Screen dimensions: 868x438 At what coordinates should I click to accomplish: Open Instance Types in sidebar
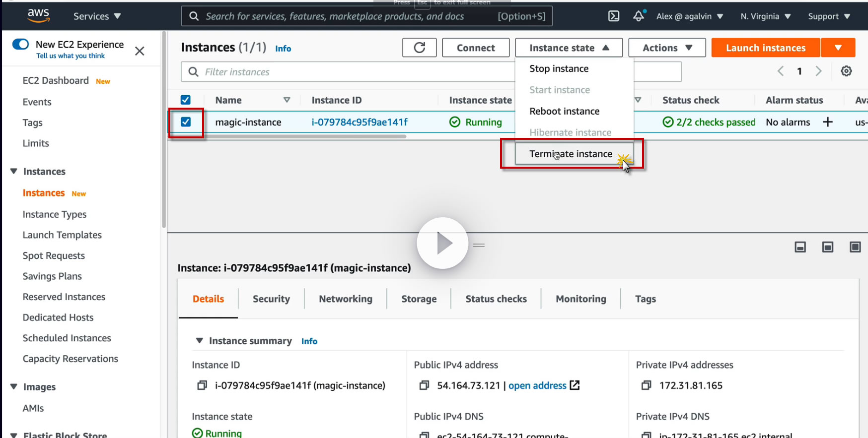[55, 214]
